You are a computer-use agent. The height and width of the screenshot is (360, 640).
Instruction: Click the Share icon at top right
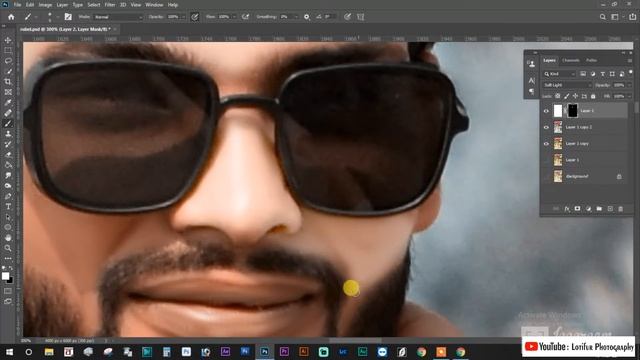point(633,17)
